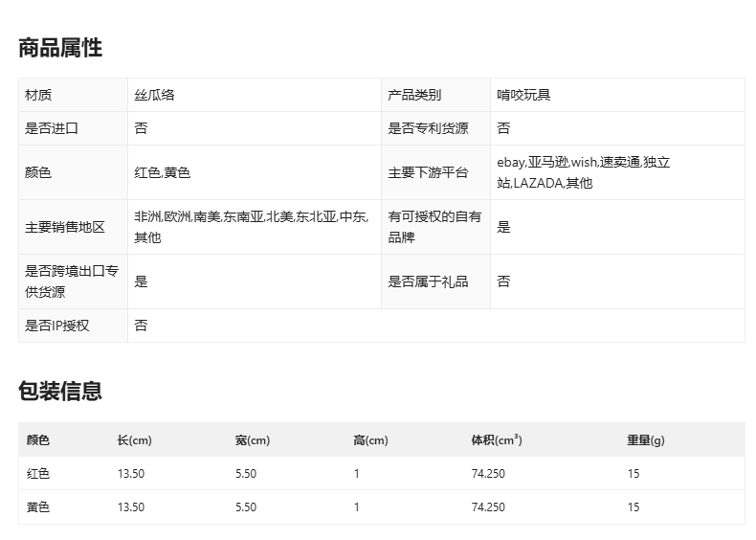Select the 丝瓜络 material value
Image resolution: width=756 pixels, height=540 pixels.
pos(154,95)
